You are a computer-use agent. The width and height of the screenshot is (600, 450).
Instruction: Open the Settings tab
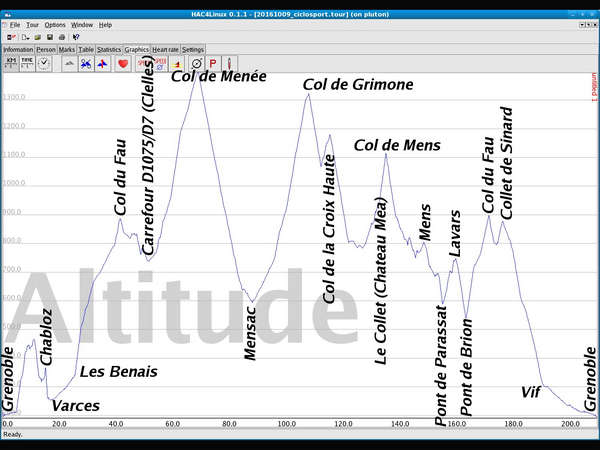[x=193, y=48]
